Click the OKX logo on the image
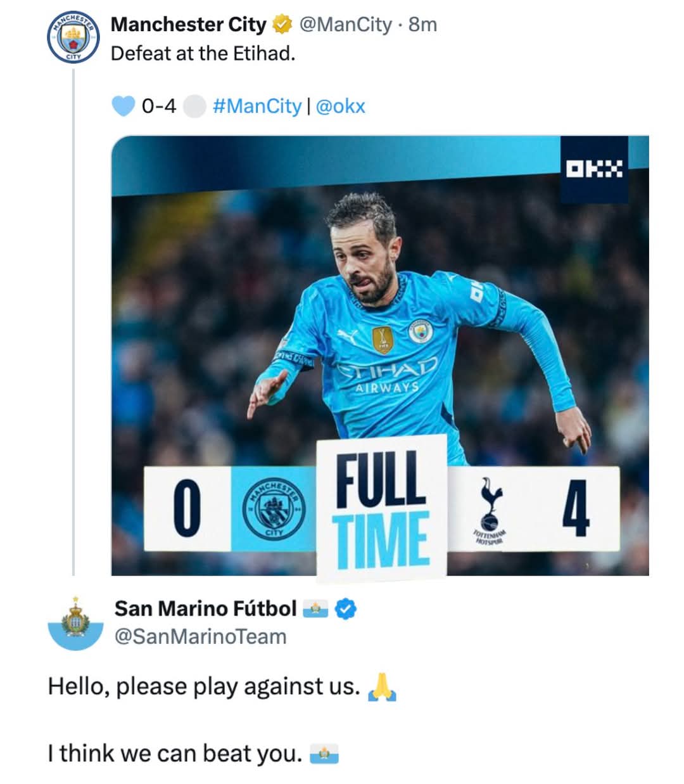The width and height of the screenshot is (684, 784). coord(594,169)
